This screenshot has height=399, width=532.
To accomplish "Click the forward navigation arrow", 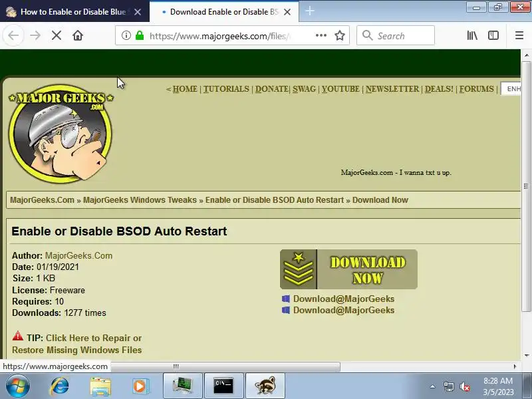I will coord(35,35).
